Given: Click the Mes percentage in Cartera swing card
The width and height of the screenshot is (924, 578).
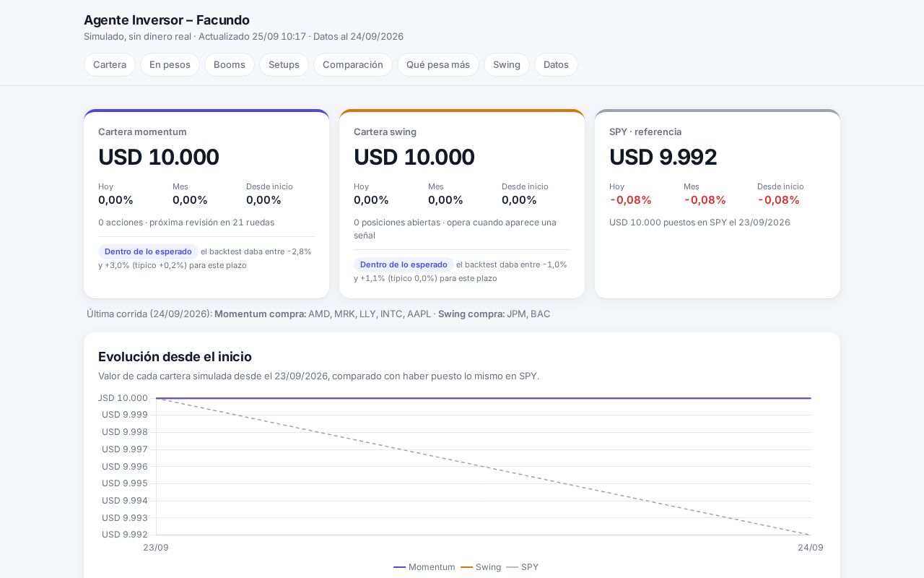Looking at the screenshot, I should point(445,200).
